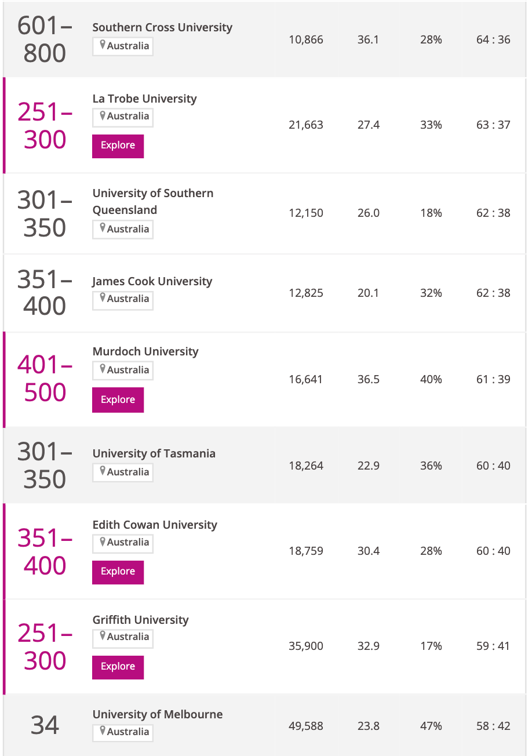Viewport: 532px width, 756px height.
Task: Open the Southern Cross University link
Action: pyautogui.click(x=162, y=27)
